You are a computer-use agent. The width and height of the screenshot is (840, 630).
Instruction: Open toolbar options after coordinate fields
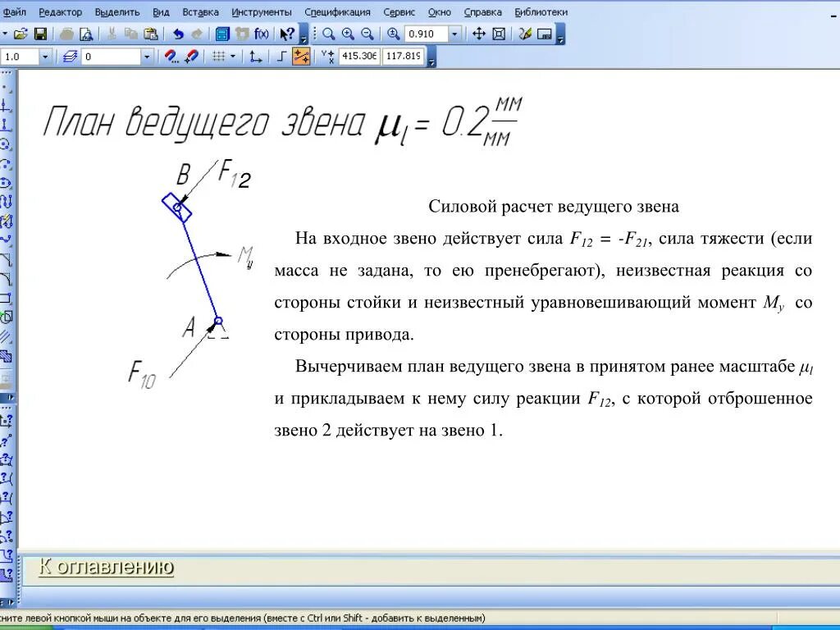431,57
